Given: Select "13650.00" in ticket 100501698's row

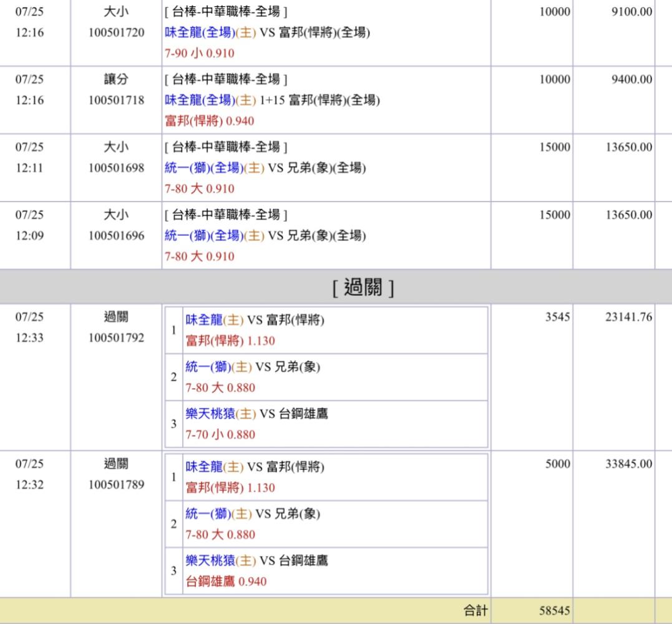Looking at the screenshot, I should pyautogui.click(x=629, y=147).
